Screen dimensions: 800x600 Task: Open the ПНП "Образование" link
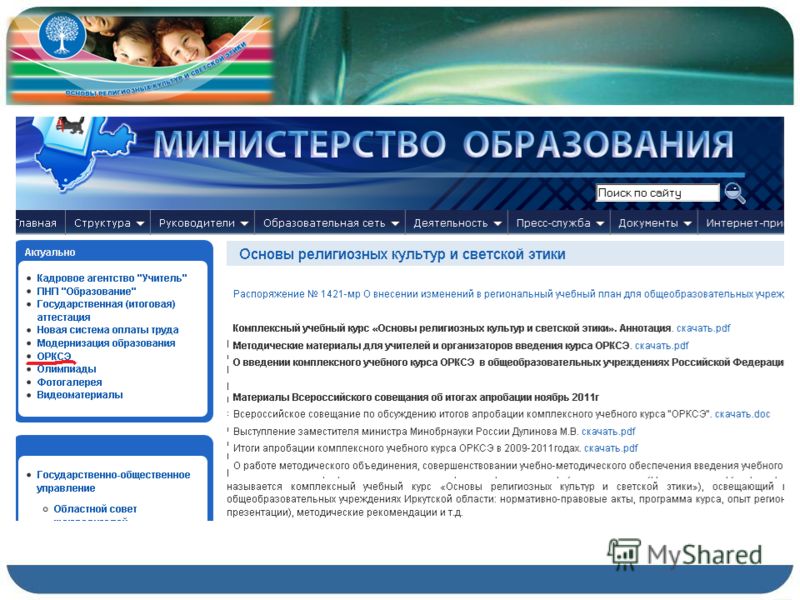(x=86, y=291)
